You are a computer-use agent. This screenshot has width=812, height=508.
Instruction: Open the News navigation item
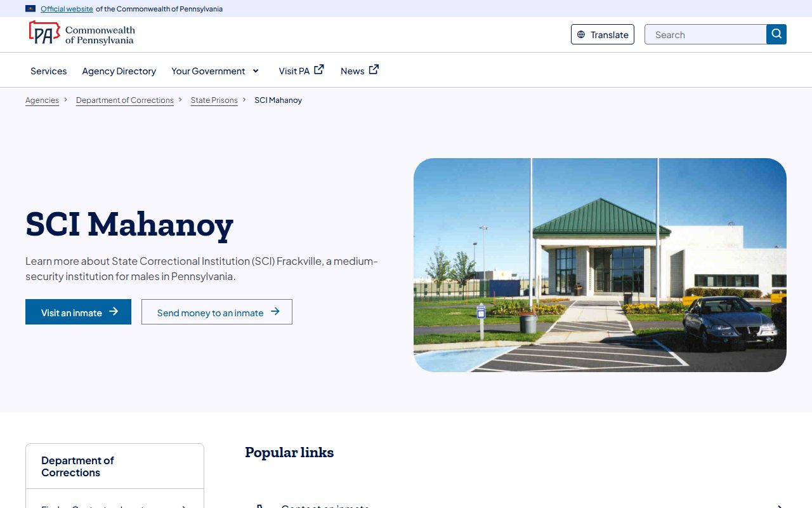tap(360, 70)
